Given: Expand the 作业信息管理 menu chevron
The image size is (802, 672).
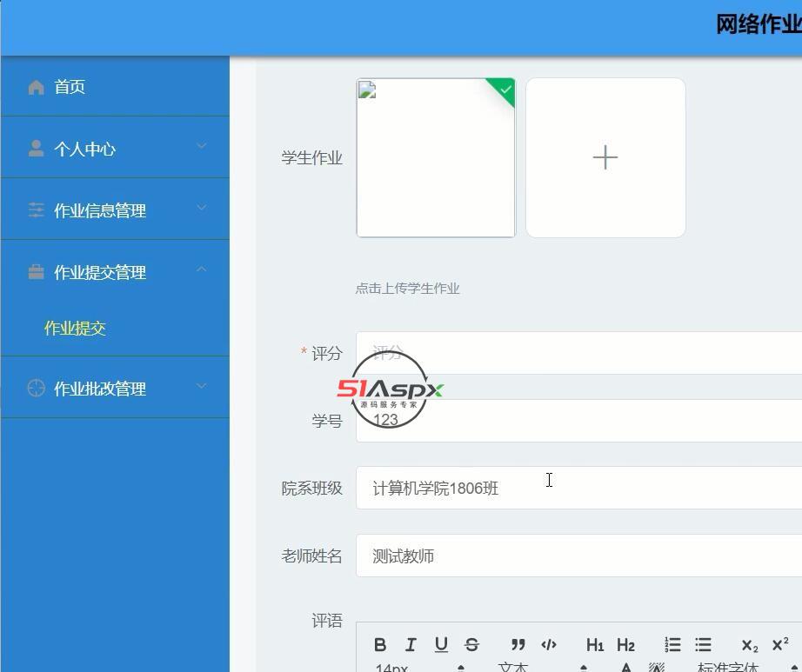Looking at the screenshot, I should tap(202, 208).
